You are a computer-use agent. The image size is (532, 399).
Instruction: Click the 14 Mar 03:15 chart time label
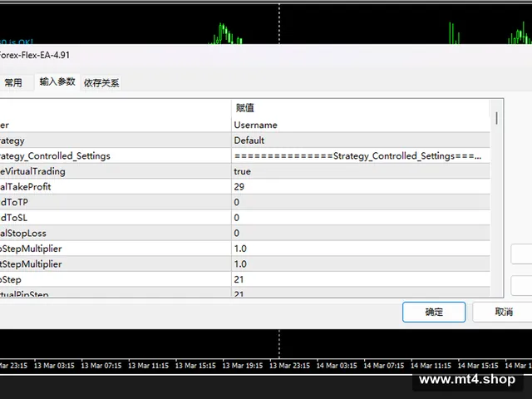[x=337, y=366]
